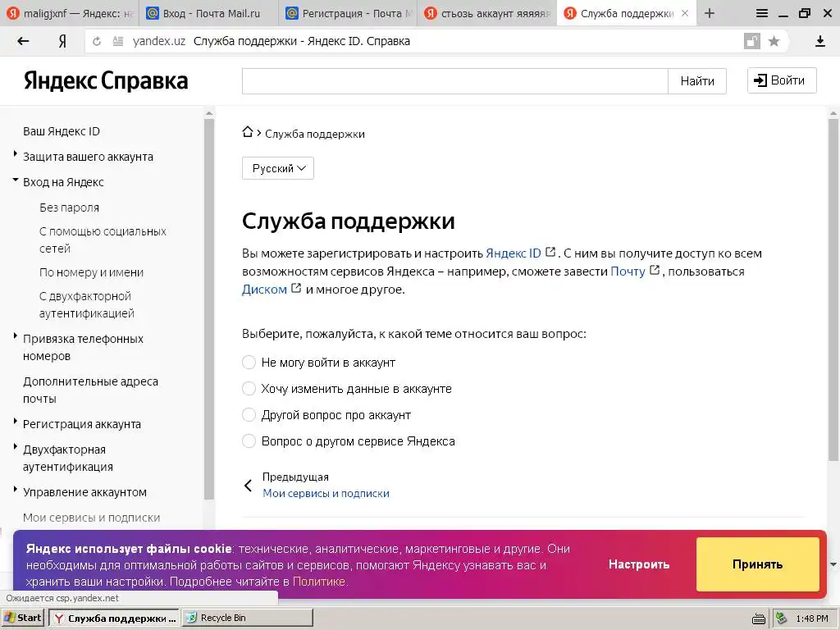Open page protection icon in address bar
Image resolution: width=840 pixels, height=630 pixels.
pyautogui.click(x=751, y=41)
